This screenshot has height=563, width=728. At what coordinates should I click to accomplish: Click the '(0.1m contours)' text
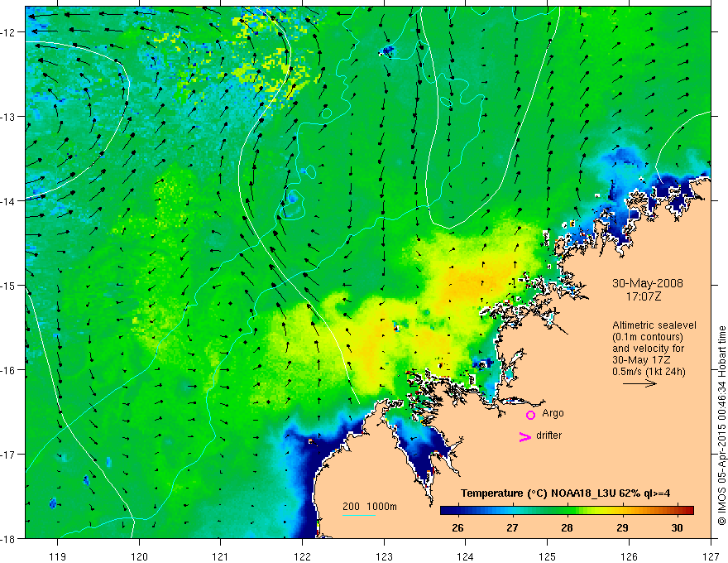point(648,337)
